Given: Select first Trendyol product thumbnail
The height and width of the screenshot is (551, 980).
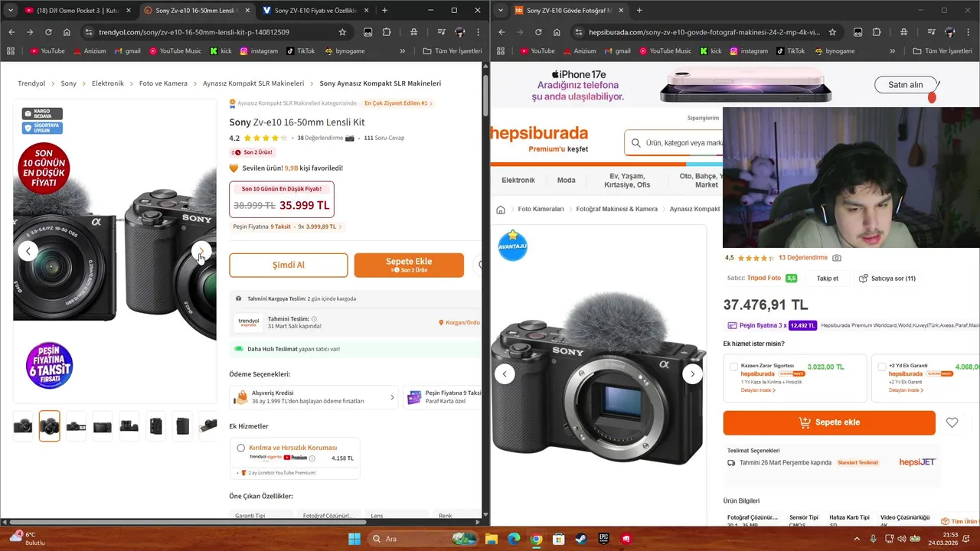Looking at the screenshot, I should pyautogui.click(x=23, y=426).
